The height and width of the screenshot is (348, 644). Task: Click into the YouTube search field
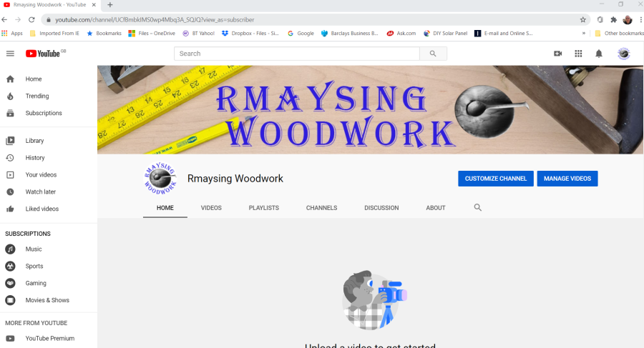[x=296, y=54]
